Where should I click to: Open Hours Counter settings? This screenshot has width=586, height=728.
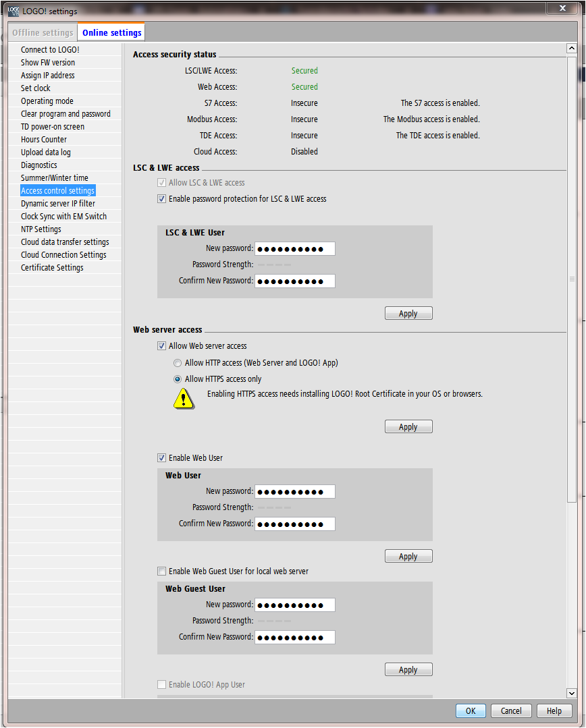click(x=44, y=139)
